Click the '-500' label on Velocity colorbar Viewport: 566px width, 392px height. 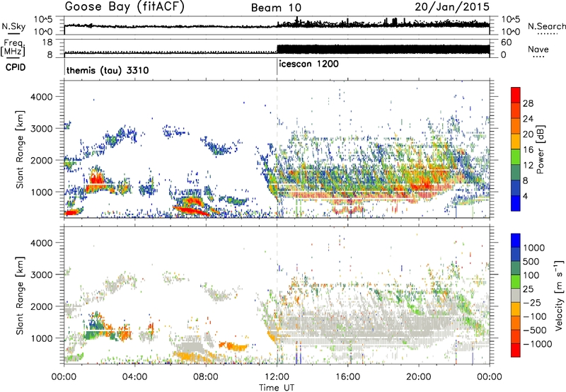click(x=535, y=330)
